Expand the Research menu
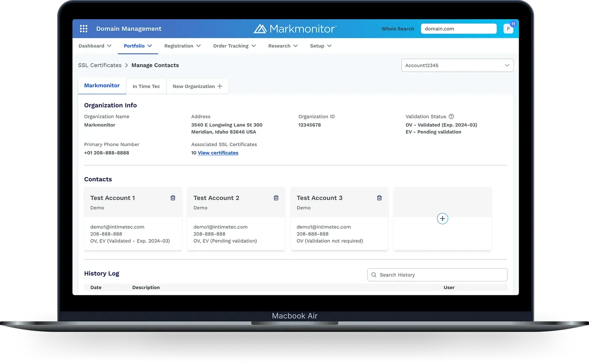 click(x=283, y=46)
